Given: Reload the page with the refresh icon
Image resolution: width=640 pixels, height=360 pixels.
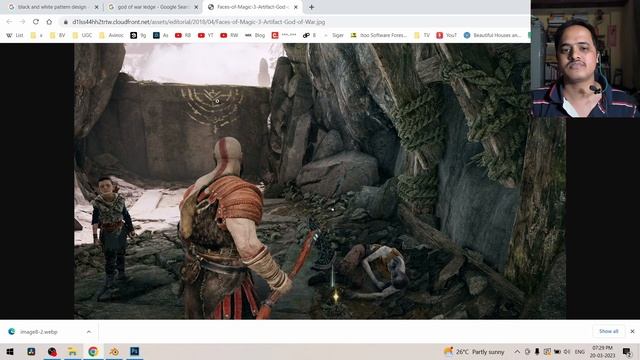Looking at the screenshot, I should pos(36,22).
